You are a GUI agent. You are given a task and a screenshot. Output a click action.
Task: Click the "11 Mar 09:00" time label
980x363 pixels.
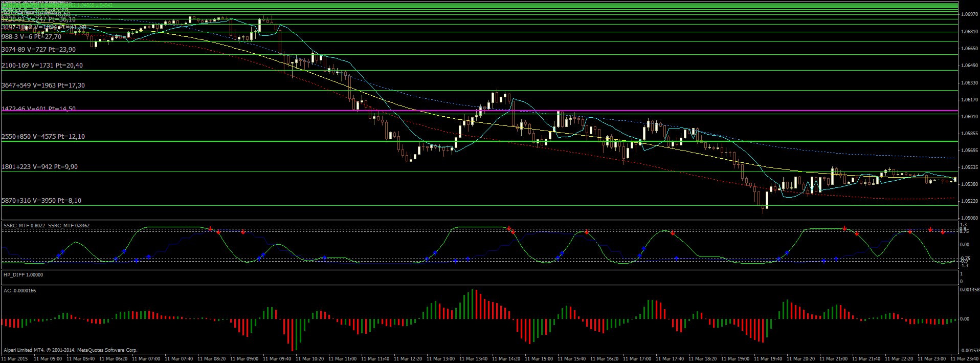click(244, 359)
